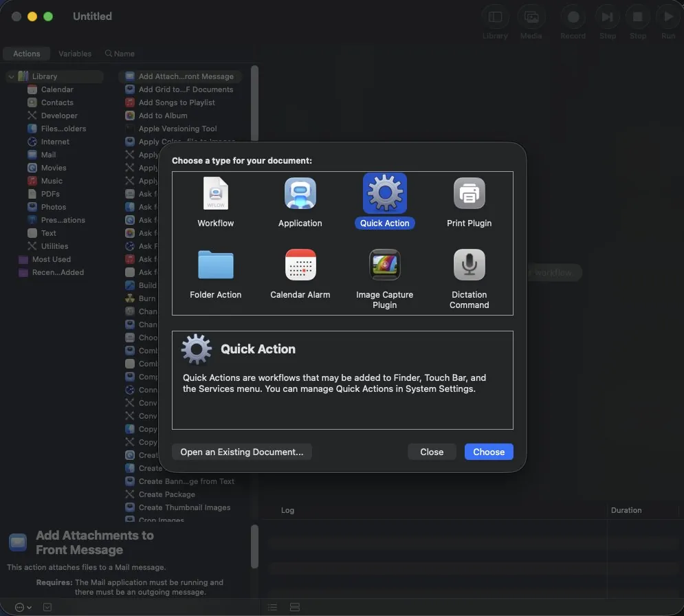Viewport: 684px width, 616px height.
Task: Select PDFs in the library sidebar
Action: click(x=50, y=194)
